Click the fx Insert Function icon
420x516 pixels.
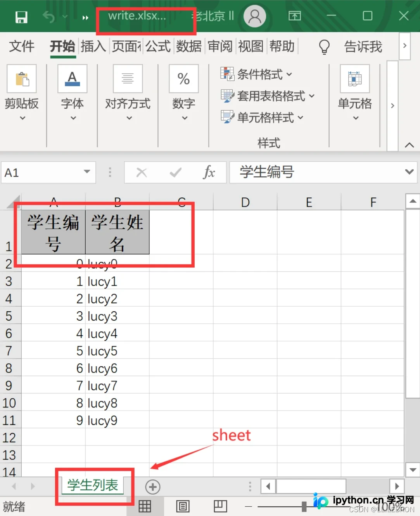click(x=209, y=172)
